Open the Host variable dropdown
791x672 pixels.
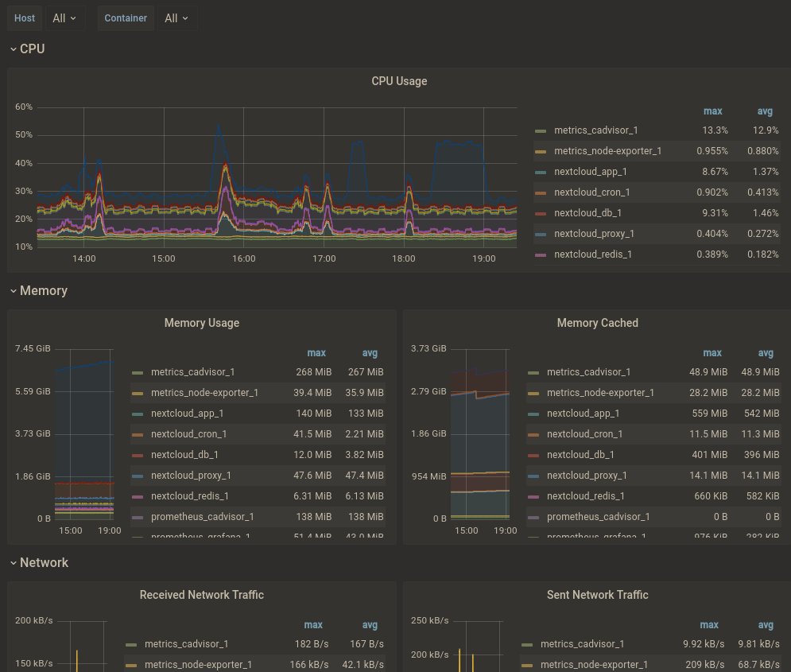coord(65,18)
